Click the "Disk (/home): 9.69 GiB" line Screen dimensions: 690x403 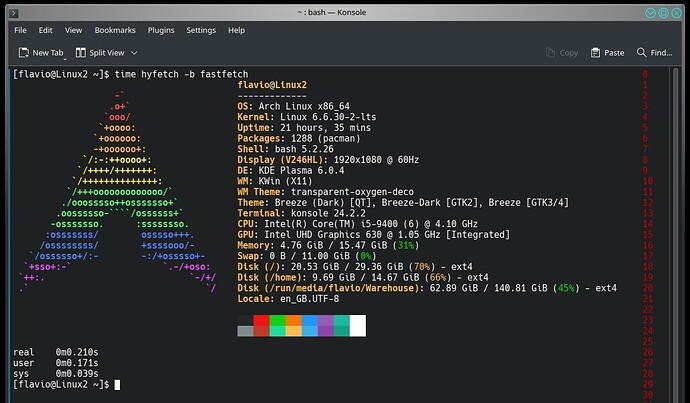(x=363, y=278)
